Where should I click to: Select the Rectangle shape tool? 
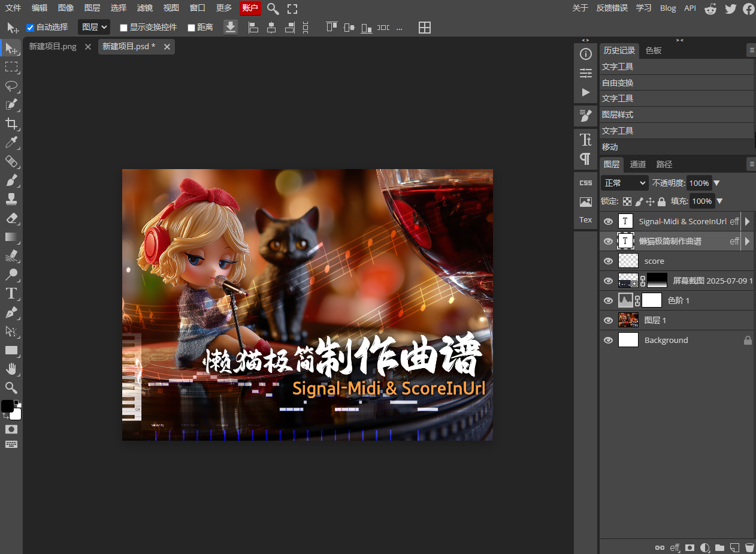[11, 350]
